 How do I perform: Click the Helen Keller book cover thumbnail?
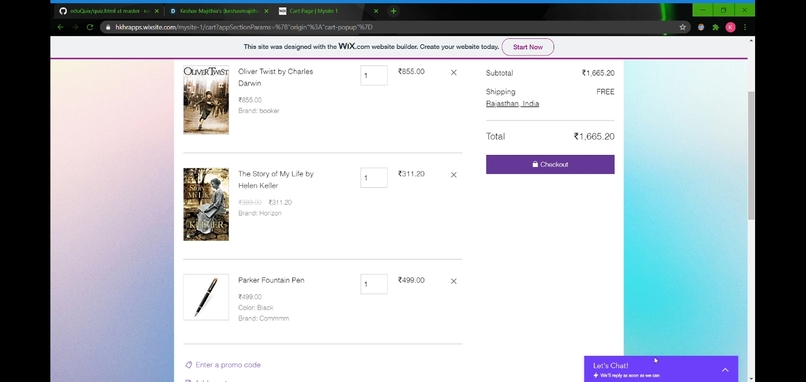(x=206, y=204)
